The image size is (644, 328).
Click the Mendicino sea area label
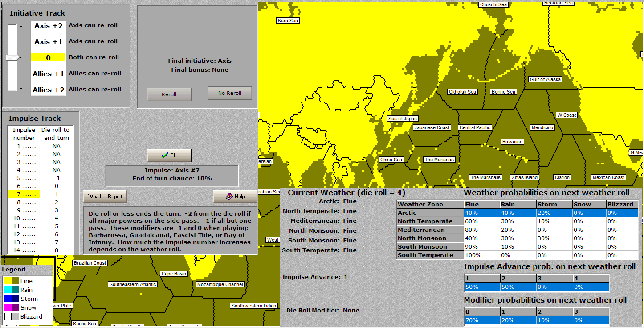click(542, 127)
